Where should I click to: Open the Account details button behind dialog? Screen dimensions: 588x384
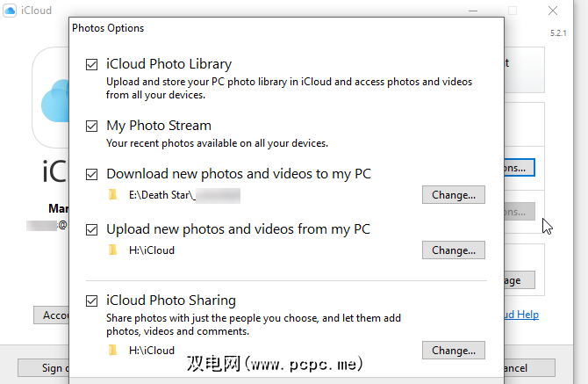click(51, 315)
